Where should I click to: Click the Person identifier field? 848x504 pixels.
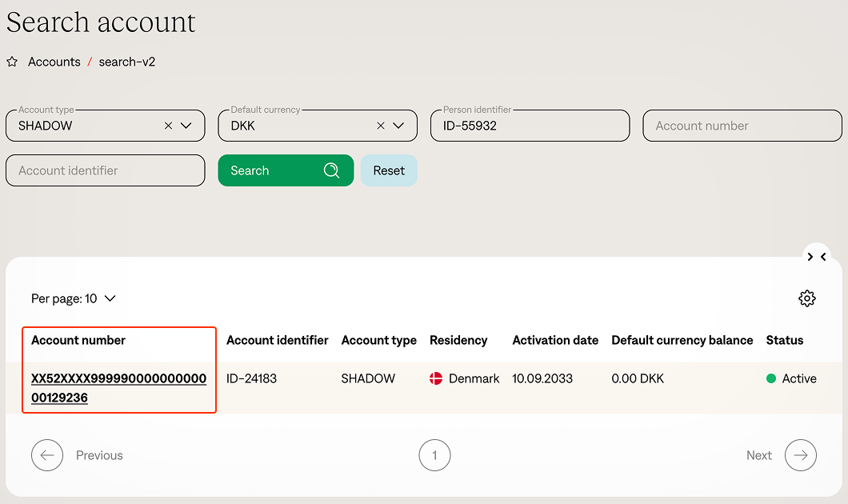[x=530, y=126]
